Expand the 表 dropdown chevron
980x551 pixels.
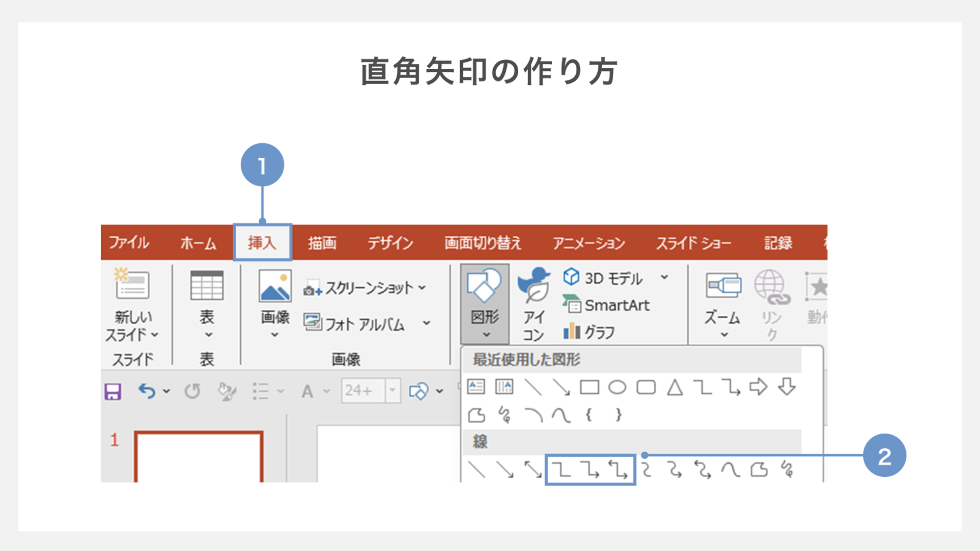pyautogui.click(x=208, y=335)
